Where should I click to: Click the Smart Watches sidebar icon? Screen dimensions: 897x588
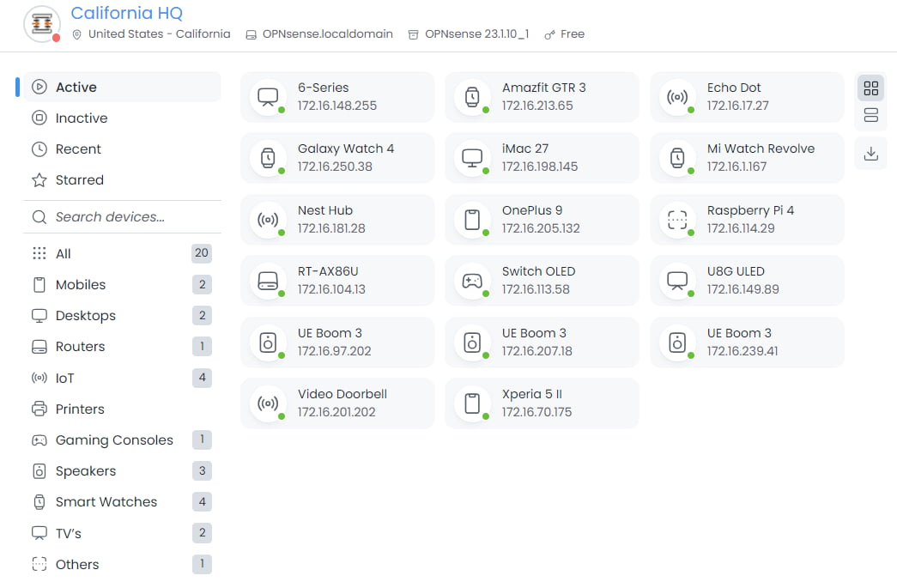pos(39,501)
